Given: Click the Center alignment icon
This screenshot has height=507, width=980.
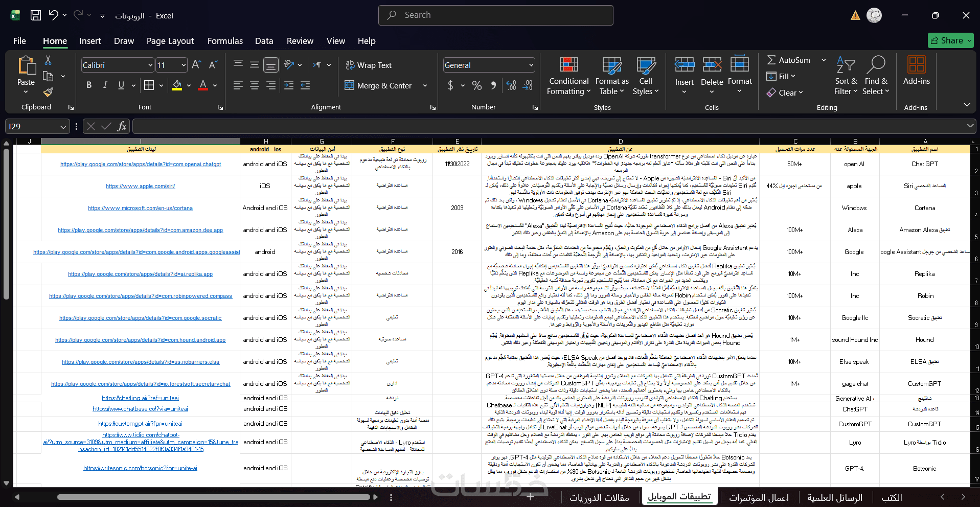Looking at the screenshot, I should coord(255,85).
